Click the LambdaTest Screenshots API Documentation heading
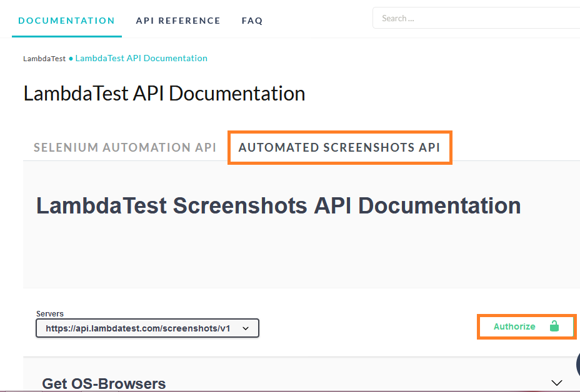Image resolution: width=580 pixels, height=392 pixels. coord(279,205)
